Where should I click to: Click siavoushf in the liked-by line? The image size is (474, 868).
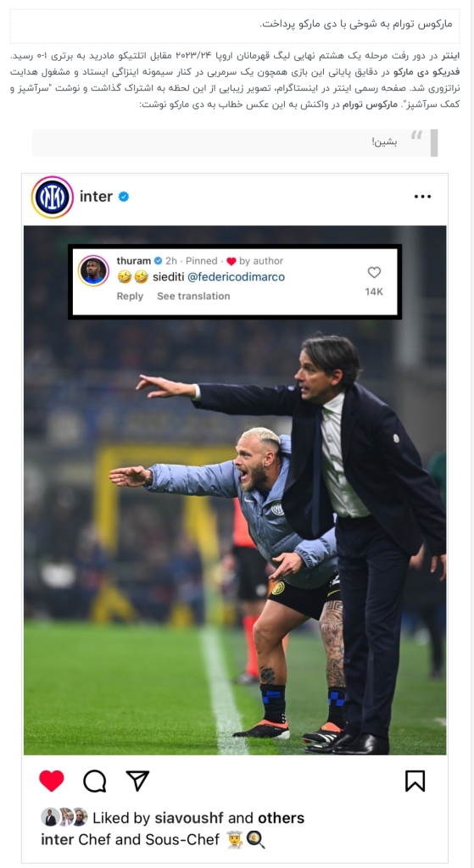(x=190, y=818)
